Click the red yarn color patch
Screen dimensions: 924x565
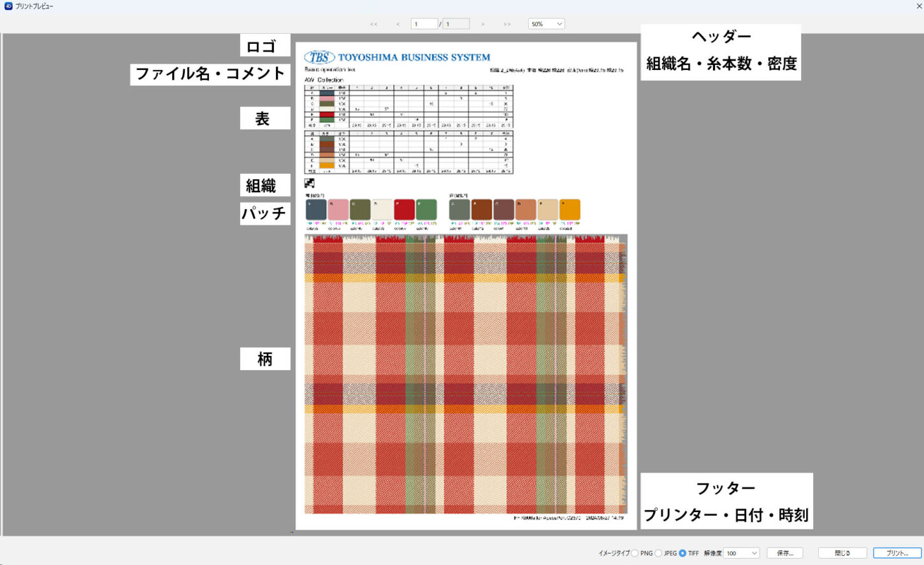click(x=404, y=210)
